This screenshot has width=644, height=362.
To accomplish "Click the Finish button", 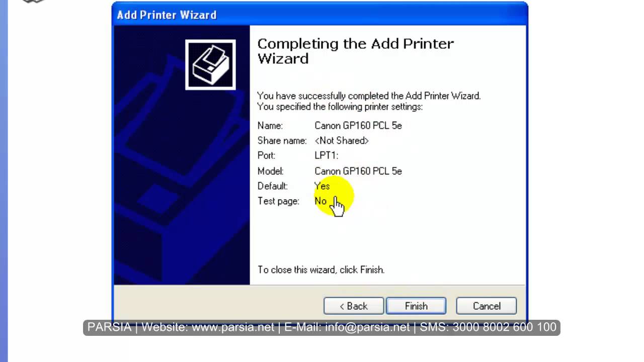I will point(416,306).
